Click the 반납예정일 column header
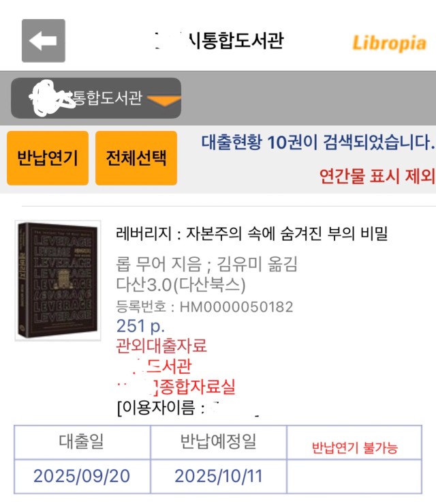This screenshot has height=504, width=436. tap(218, 442)
